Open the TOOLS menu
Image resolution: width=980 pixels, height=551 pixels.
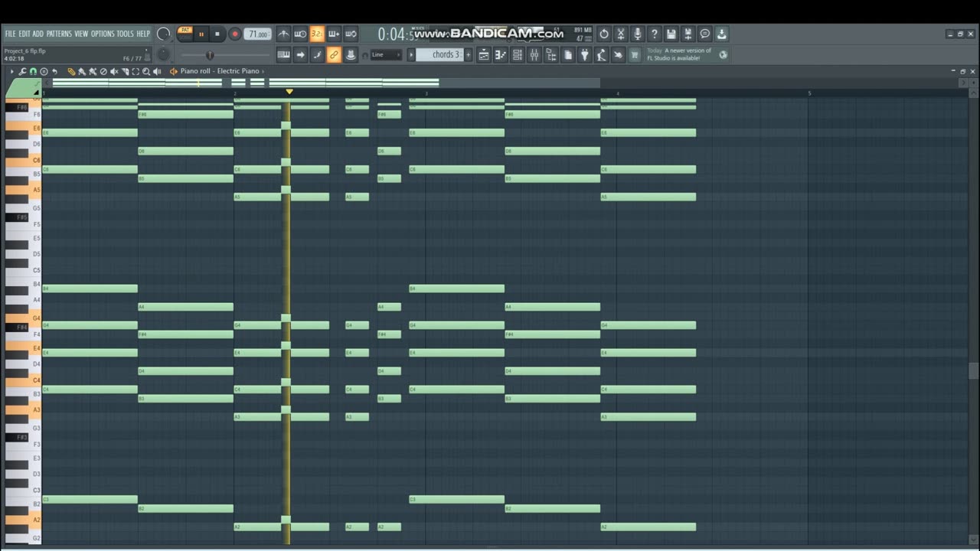pyautogui.click(x=125, y=34)
